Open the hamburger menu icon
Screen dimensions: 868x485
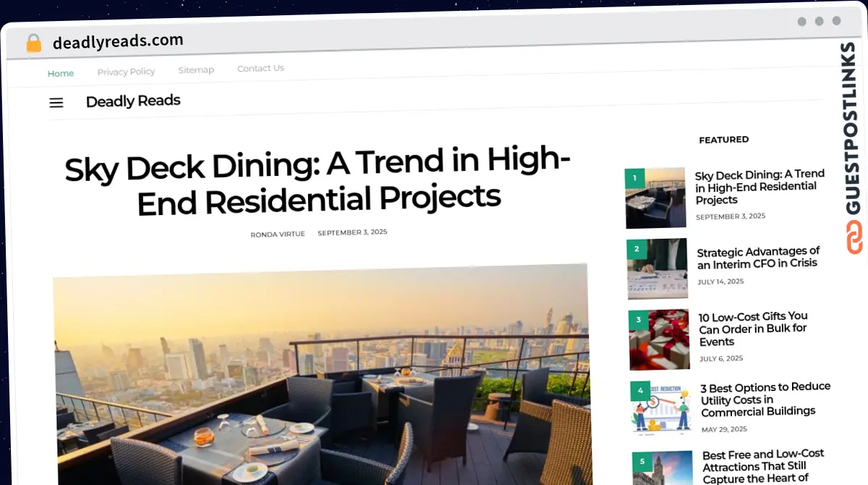point(56,103)
